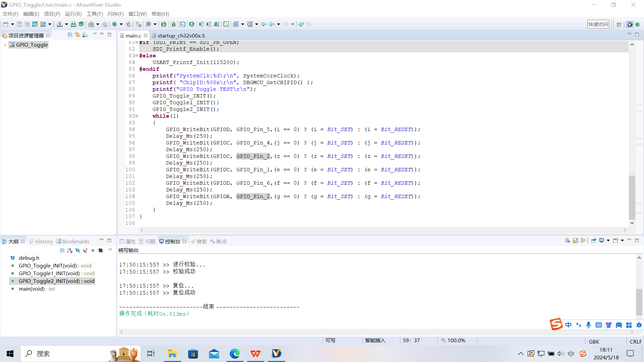Image resolution: width=644 pixels, height=362 pixels.
Task: Click the shift-right indent toolbar icon
Action: pyautogui.click(x=201, y=24)
